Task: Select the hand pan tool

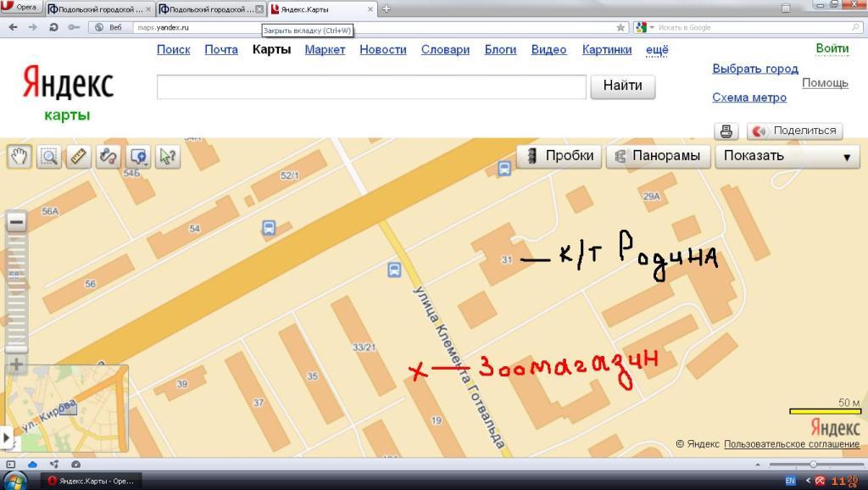Action: tap(19, 156)
